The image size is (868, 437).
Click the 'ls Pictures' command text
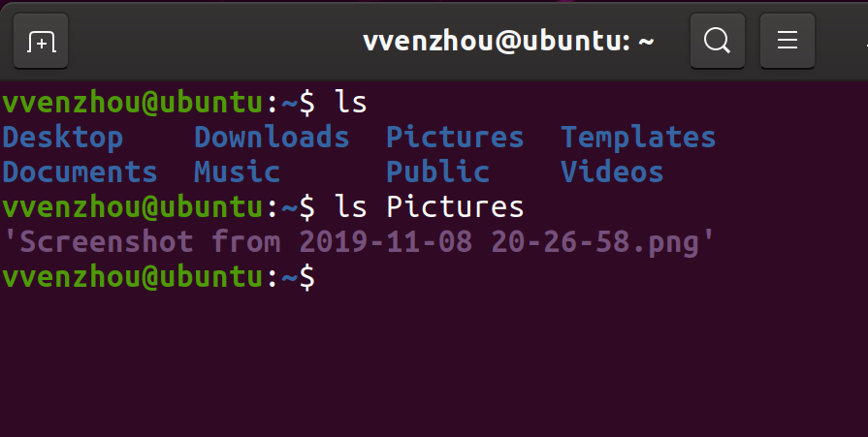click(x=429, y=206)
